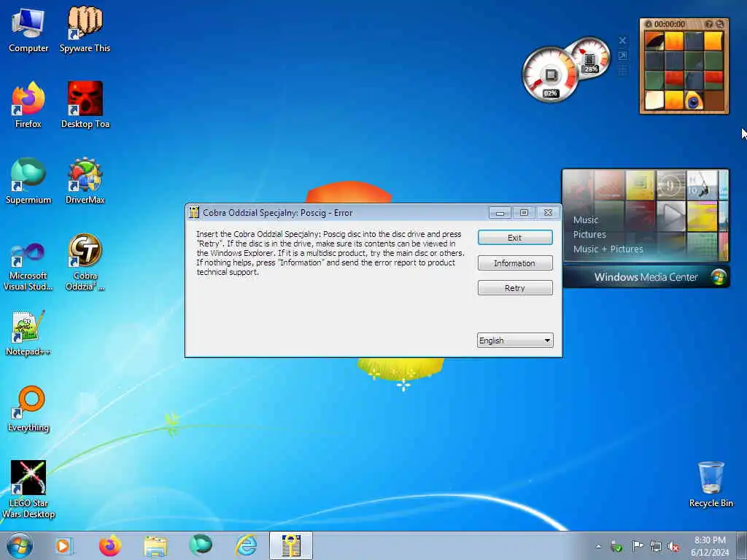Image resolution: width=747 pixels, height=560 pixels.
Task: Select the LEGO Star Wars Desktop shortcut
Action: [x=28, y=489]
